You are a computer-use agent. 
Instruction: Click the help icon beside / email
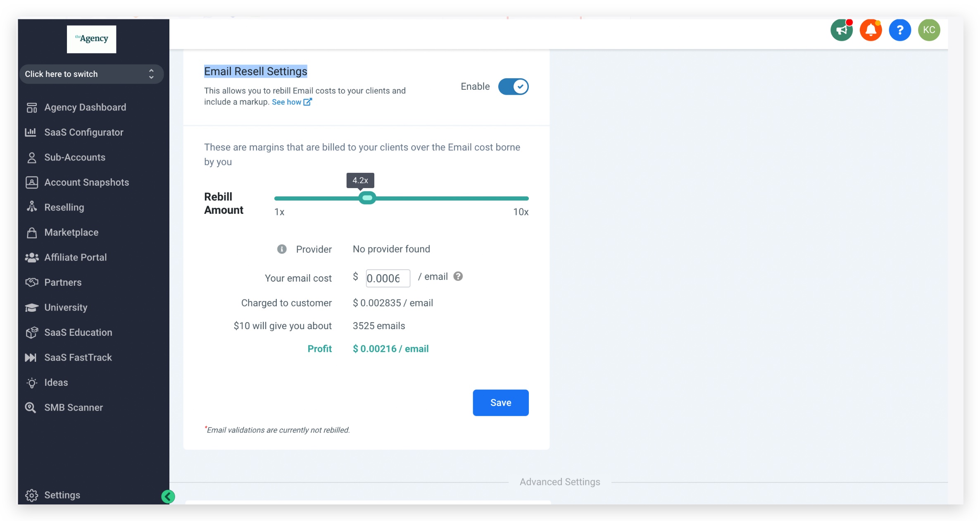458,276
